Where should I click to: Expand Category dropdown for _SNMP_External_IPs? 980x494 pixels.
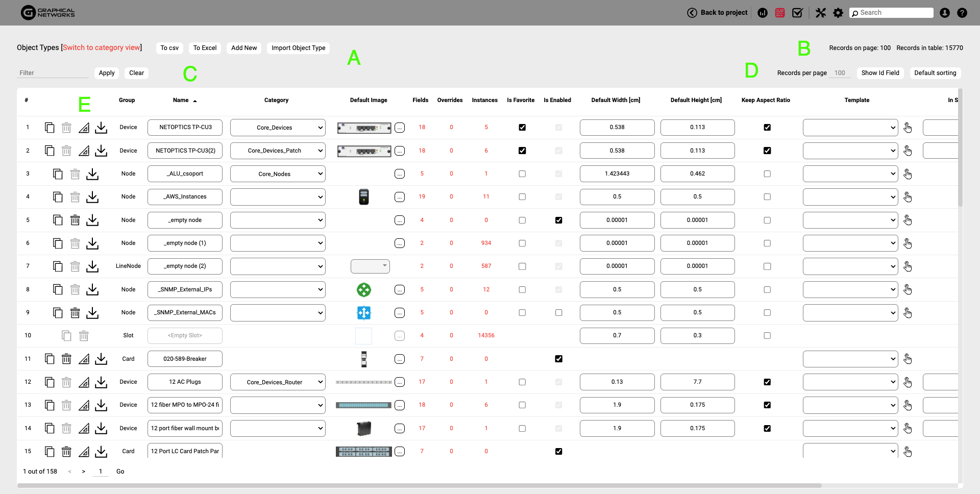[x=278, y=290]
